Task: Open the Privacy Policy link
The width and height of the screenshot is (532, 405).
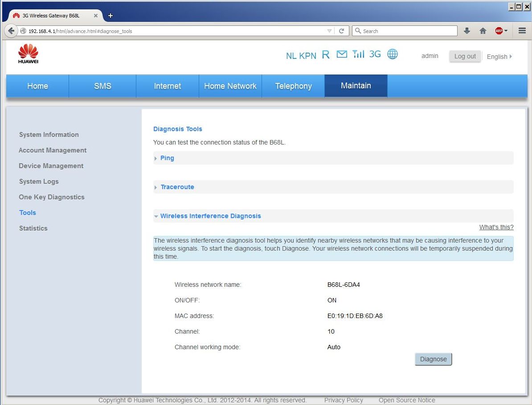Action: 344,400
